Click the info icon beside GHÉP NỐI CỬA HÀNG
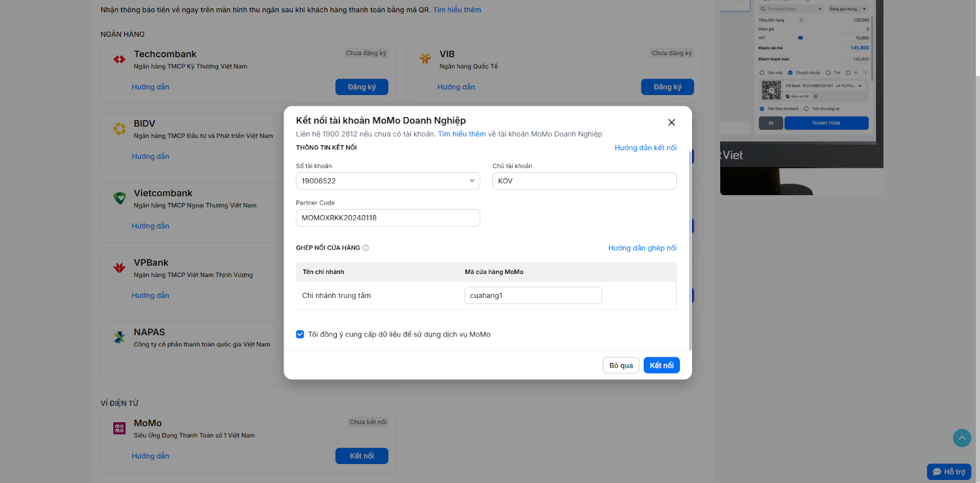The height and width of the screenshot is (483, 980). (366, 248)
